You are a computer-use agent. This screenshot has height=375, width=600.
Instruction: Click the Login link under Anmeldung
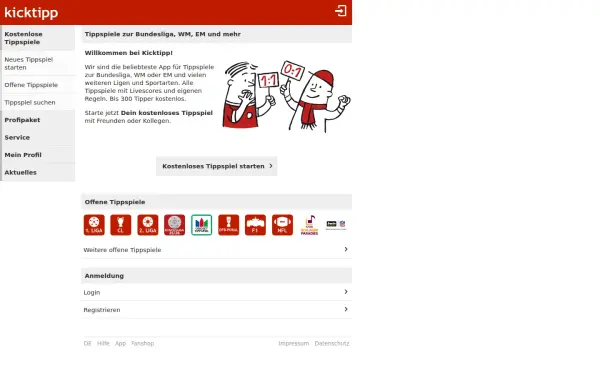click(x=216, y=292)
